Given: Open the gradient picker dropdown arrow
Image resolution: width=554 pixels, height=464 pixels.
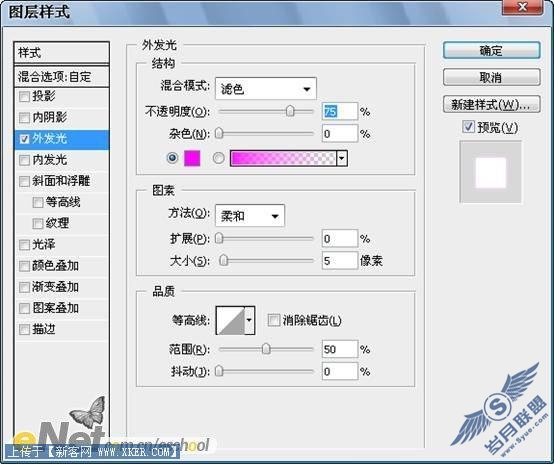Looking at the screenshot, I should click(342, 158).
